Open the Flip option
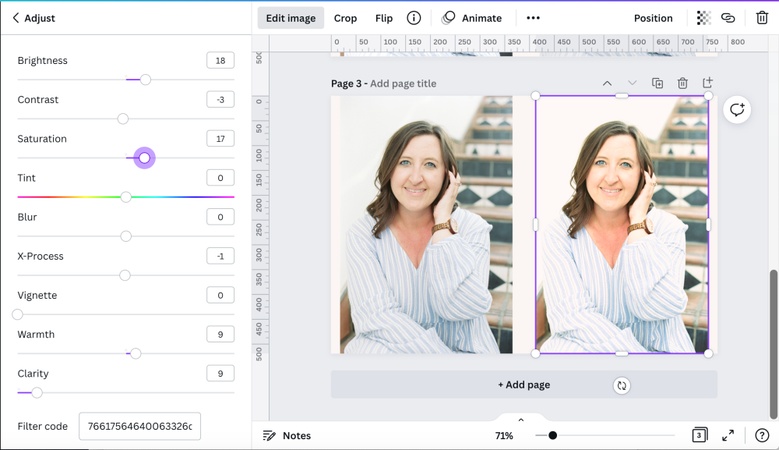This screenshot has height=450, width=779. (x=384, y=18)
